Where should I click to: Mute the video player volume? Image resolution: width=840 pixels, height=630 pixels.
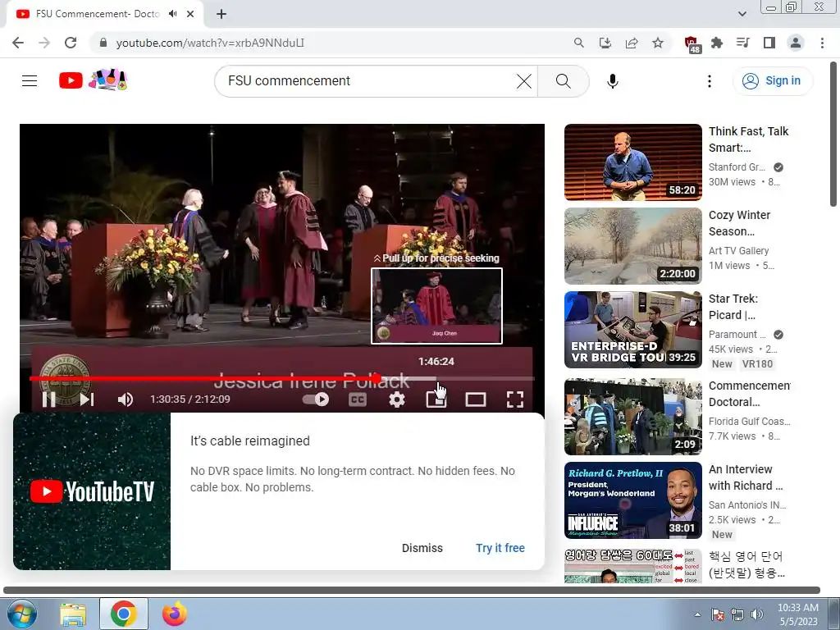(126, 399)
